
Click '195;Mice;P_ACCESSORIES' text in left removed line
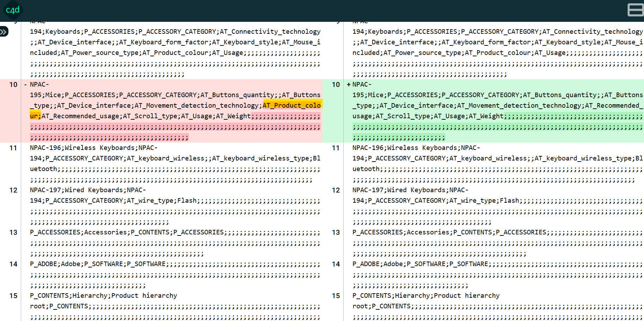pos(73,95)
